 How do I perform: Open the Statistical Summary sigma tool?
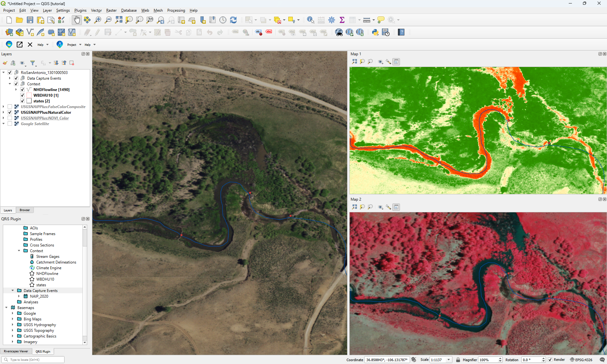point(342,20)
